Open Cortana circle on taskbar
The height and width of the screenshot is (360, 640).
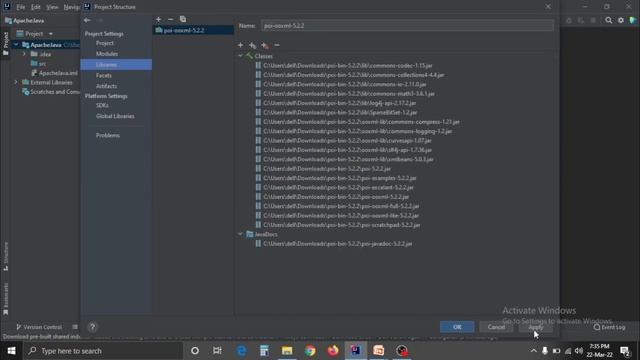tap(195, 351)
